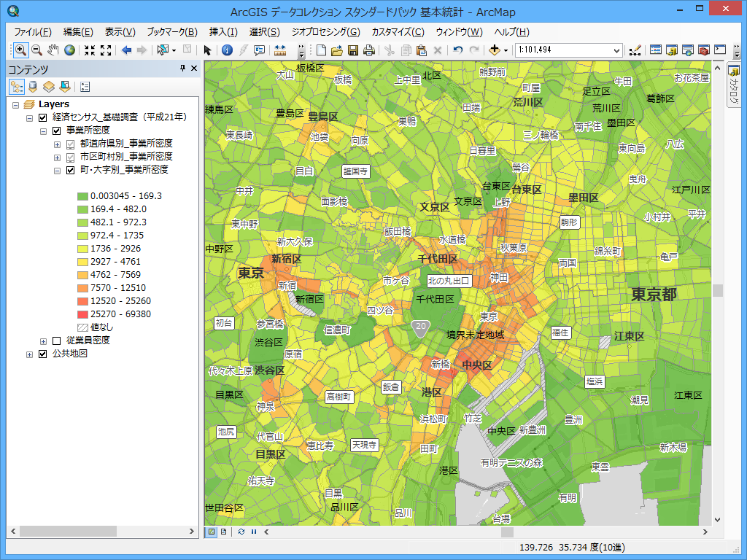Open the ブックマーク(B) menu
Viewport: 747px width, 560px height.
[171, 32]
